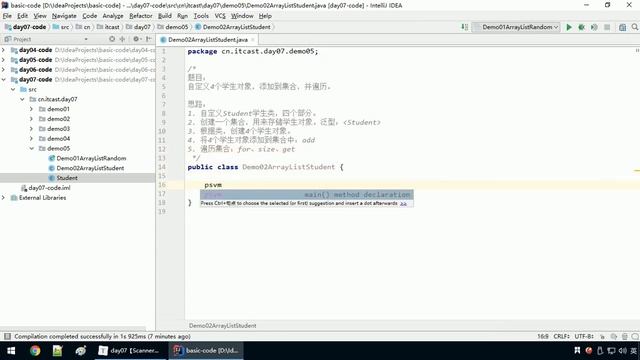Open Search Everywhere magnifier icon
This screenshot has height=360, width=640.
pyautogui.click(x=635, y=27)
